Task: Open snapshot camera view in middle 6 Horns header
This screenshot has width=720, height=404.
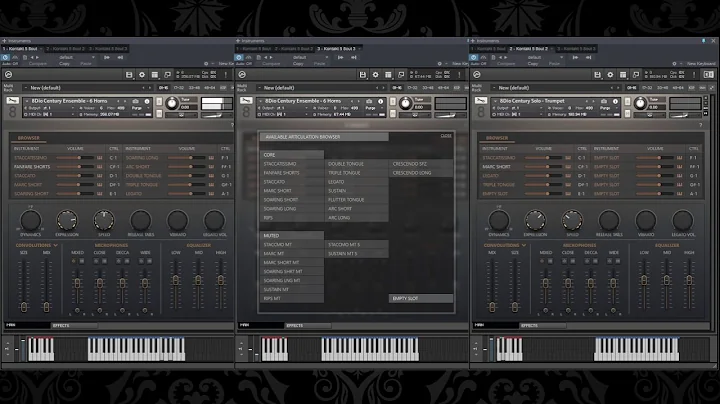Action: [x=369, y=101]
